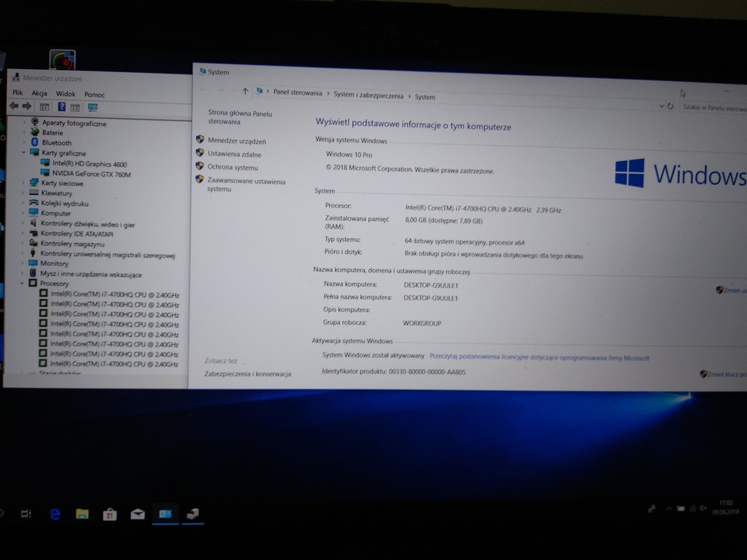Expand Kontrolery magazynu node
Viewport: 747px width, 560px height.
[x=23, y=243]
